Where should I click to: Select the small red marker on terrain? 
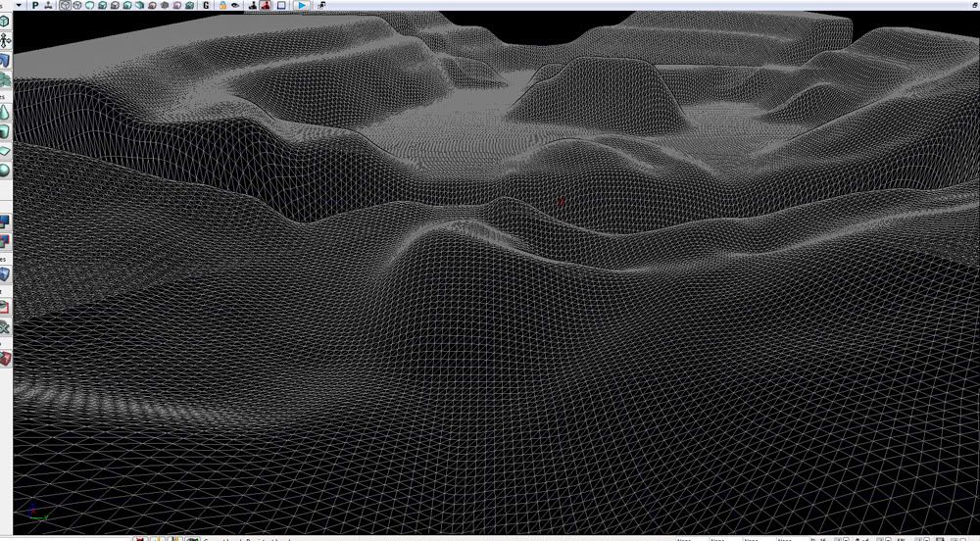click(561, 203)
